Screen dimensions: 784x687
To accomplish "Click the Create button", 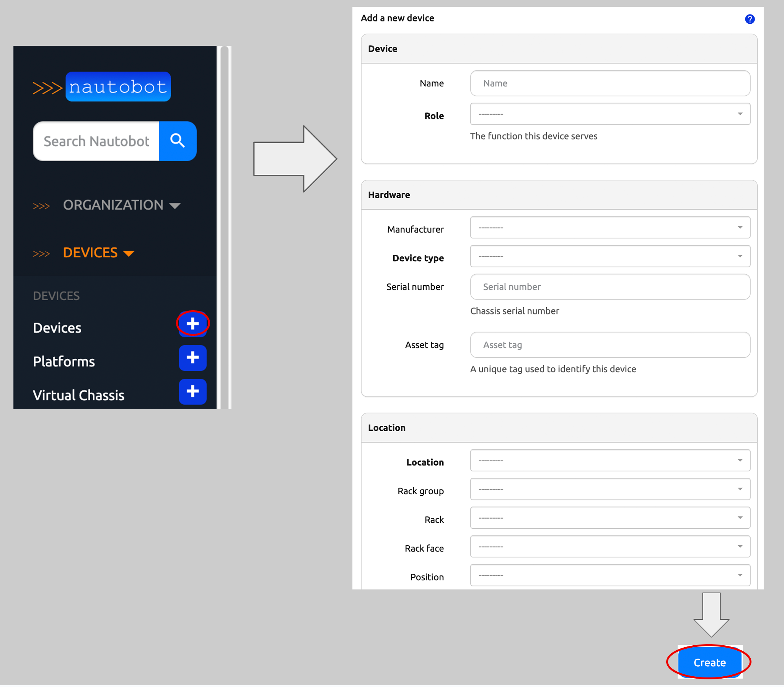I will point(709,663).
